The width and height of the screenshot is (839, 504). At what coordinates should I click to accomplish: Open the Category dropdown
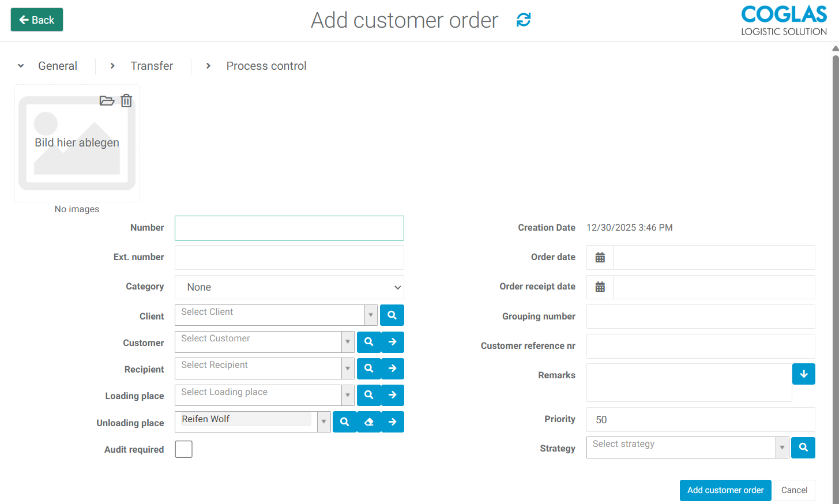click(289, 287)
